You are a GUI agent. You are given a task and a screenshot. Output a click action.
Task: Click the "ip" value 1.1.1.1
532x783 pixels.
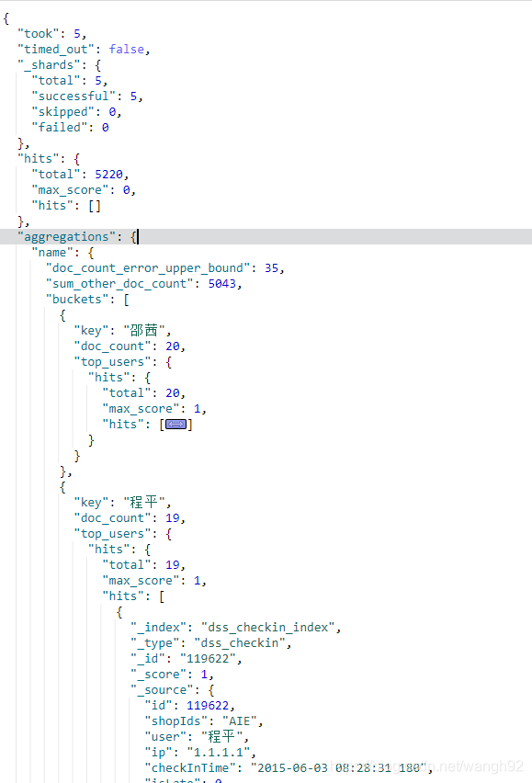pyautogui.click(x=219, y=752)
